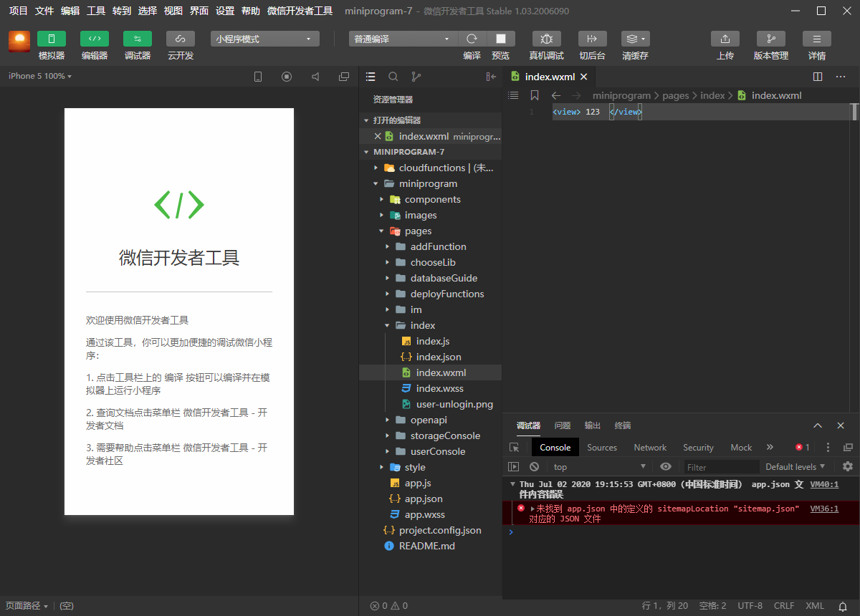
Task: Expand the databaseGuide folder
Action: (x=430, y=278)
